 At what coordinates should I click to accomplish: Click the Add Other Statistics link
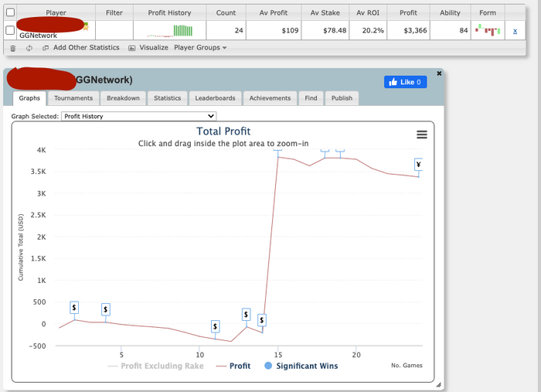tap(87, 48)
